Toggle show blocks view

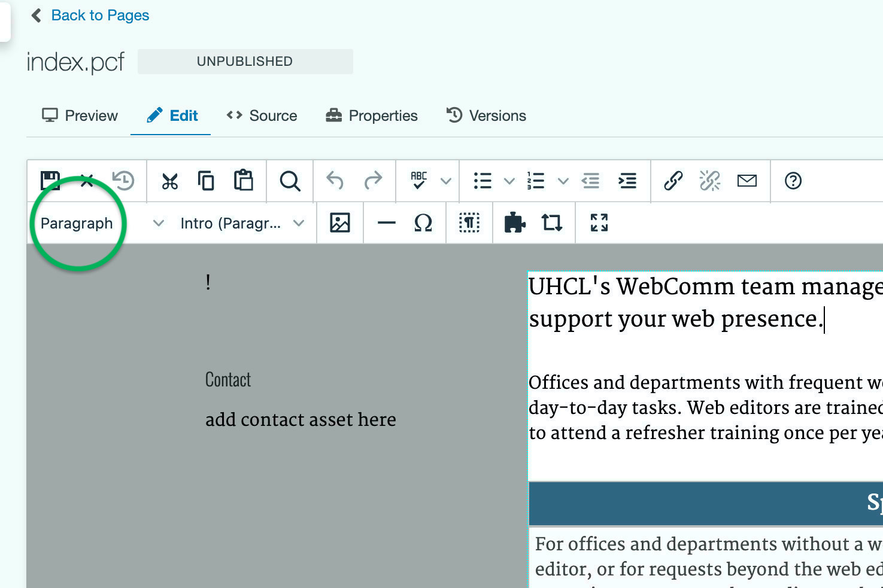click(x=469, y=223)
